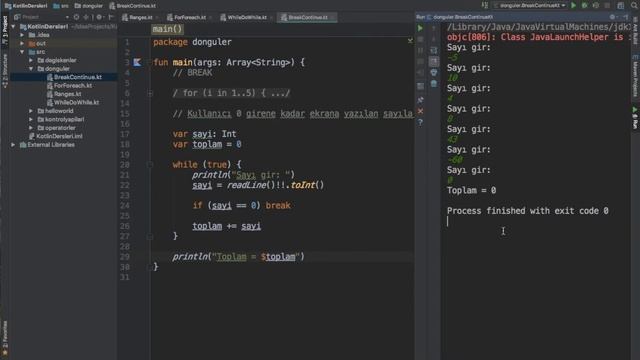Switch to WhileDoWhile.kt editor tab
The height and width of the screenshot is (360, 640).
click(x=246, y=17)
